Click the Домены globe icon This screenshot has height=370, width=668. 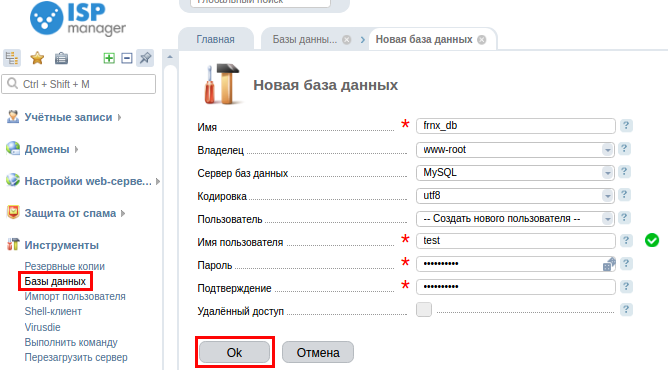pos(13,149)
